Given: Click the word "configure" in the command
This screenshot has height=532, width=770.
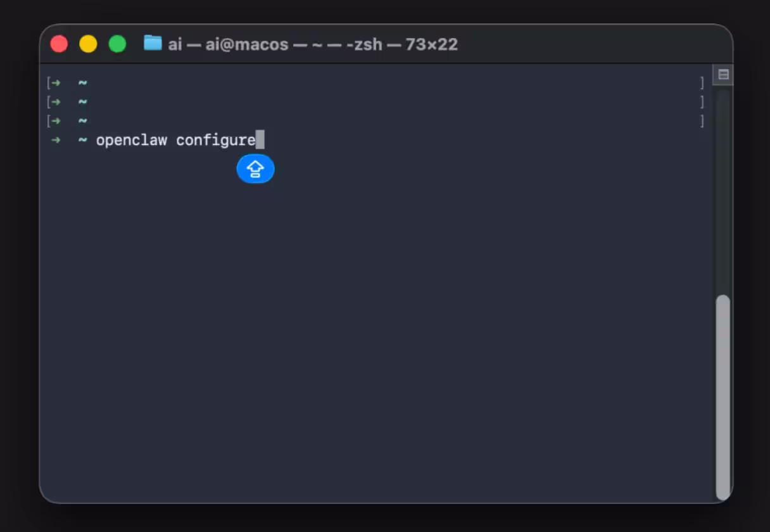Looking at the screenshot, I should click(215, 140).
